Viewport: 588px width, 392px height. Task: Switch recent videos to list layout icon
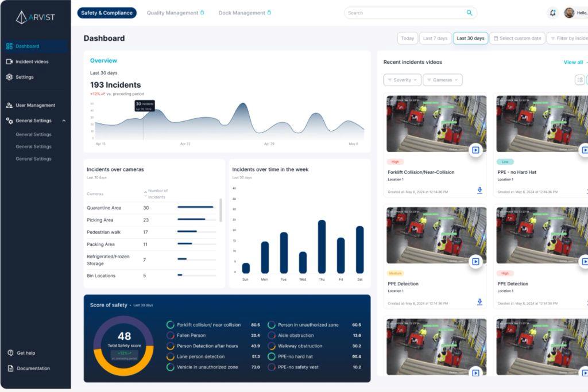click(580, 80)
